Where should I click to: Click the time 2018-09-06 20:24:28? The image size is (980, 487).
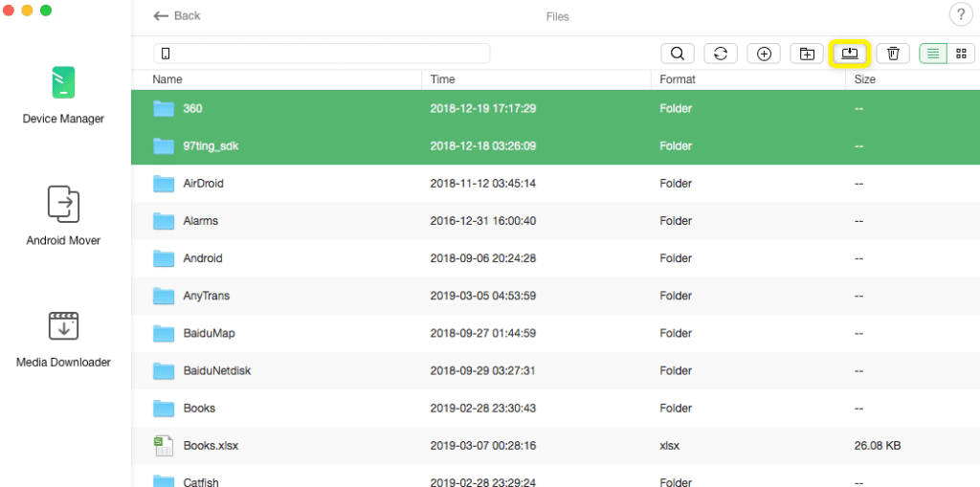(x=483, y=258)
